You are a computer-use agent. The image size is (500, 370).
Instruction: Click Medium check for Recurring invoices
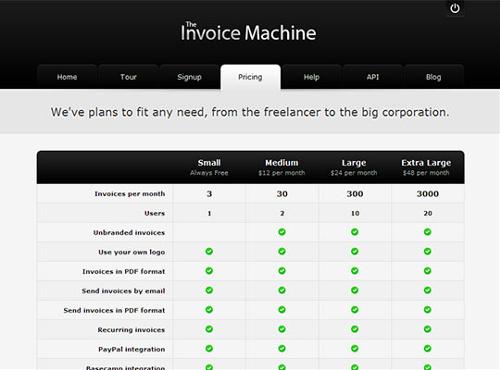[282, 329]
